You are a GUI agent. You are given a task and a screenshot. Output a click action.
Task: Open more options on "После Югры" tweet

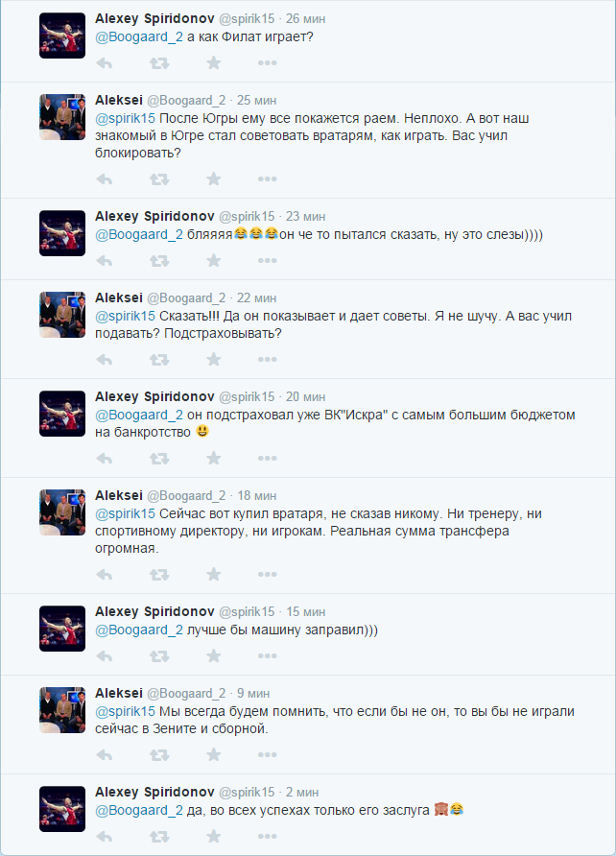[x=268, y=179]
